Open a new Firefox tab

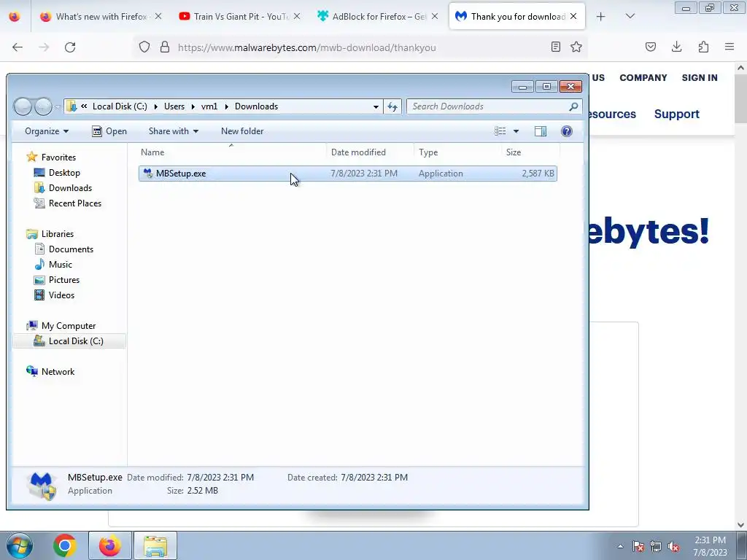[601, 17]
